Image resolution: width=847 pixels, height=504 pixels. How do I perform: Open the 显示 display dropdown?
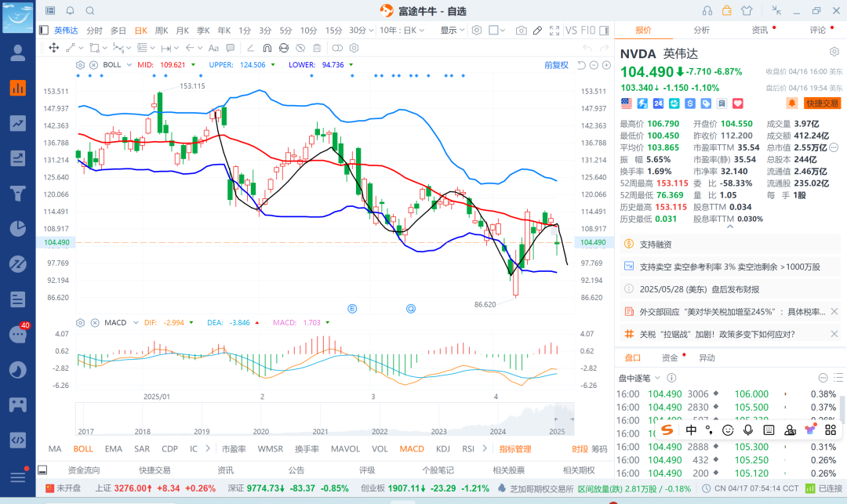click(452, 31)
